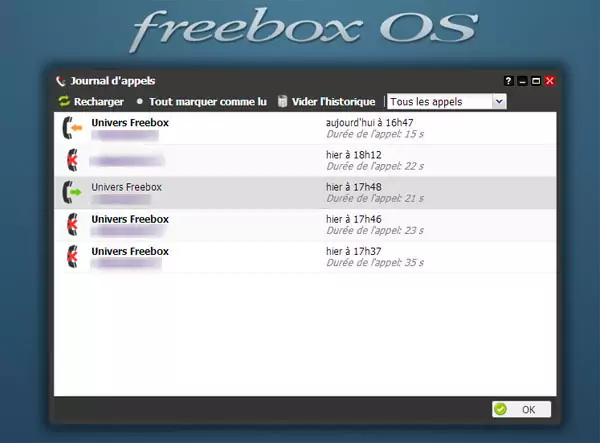Click 'hier à 18h12' timestamp
Screen dimensions: 600x443
point(354,155)
